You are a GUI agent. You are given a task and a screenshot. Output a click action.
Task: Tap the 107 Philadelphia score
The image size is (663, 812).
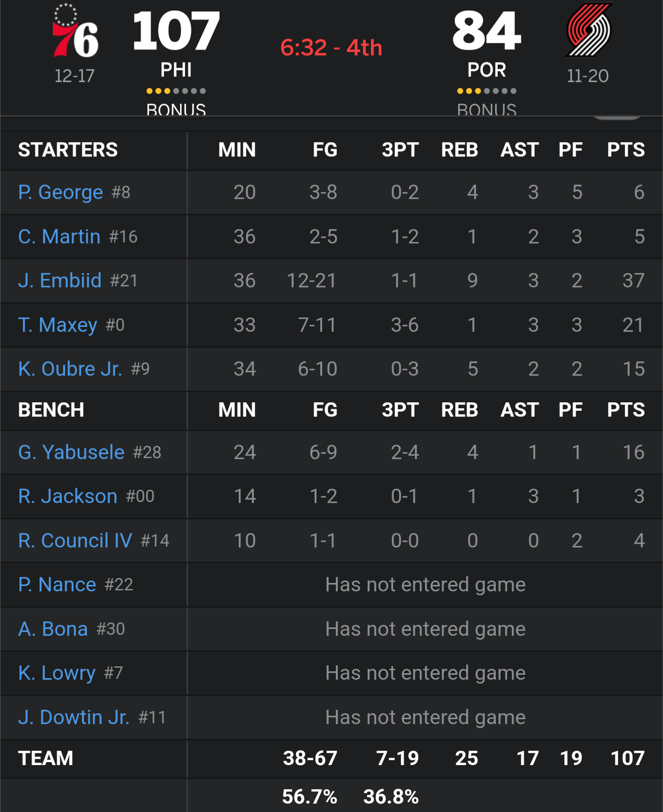coord(176,32)
